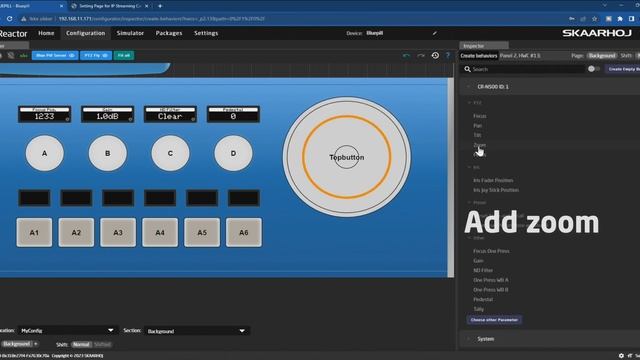
Task: Open the MyConfig location dropdown
Action: pyautogui.click(x=67, y=331)
